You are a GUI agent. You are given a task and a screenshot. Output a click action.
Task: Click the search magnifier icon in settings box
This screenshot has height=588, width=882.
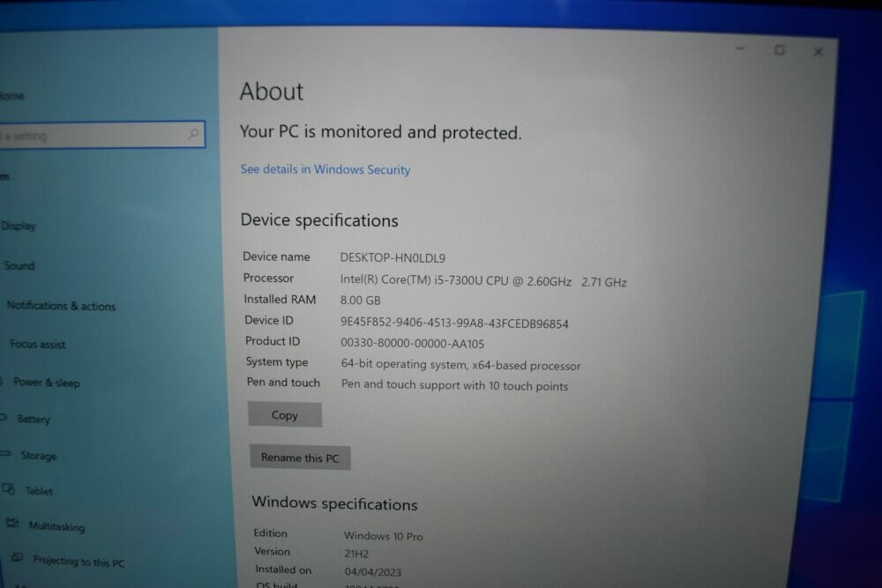tap(193, 134)
